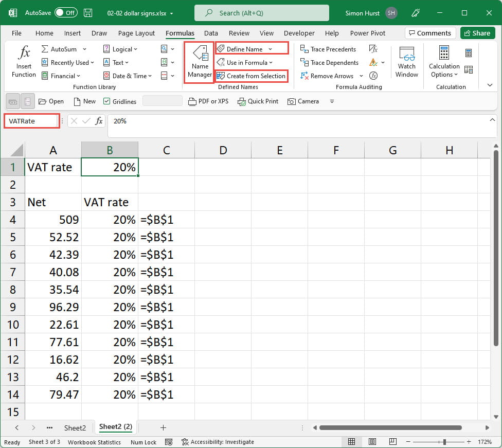Open the Watch Window
Viewport: 502px width, 448px height.
pyautogui.click(x=406, y=63)
